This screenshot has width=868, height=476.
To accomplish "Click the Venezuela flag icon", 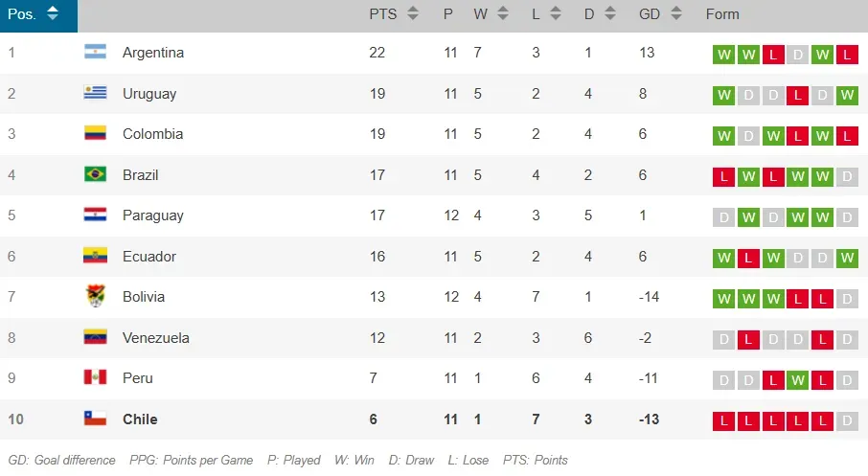I will coord(95,337).
